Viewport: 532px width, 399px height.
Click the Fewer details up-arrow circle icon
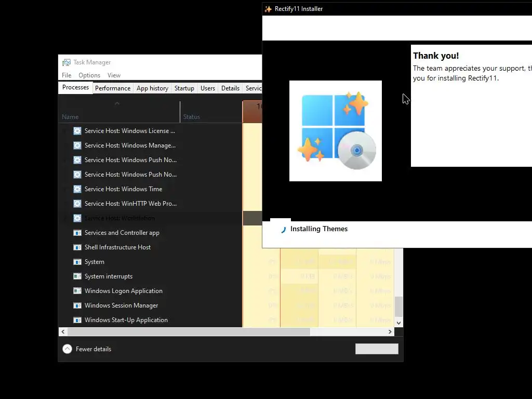point(67,349)
